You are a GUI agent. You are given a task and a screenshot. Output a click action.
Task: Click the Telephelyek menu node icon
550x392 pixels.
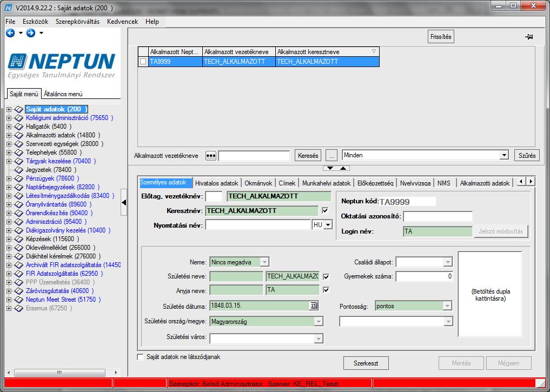tap(19, 152)
